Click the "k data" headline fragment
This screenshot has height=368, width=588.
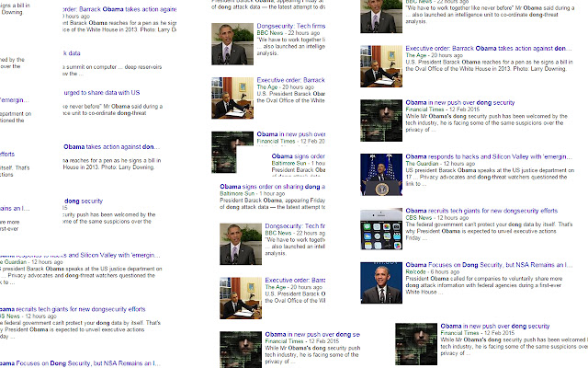[x=72, y=53]
